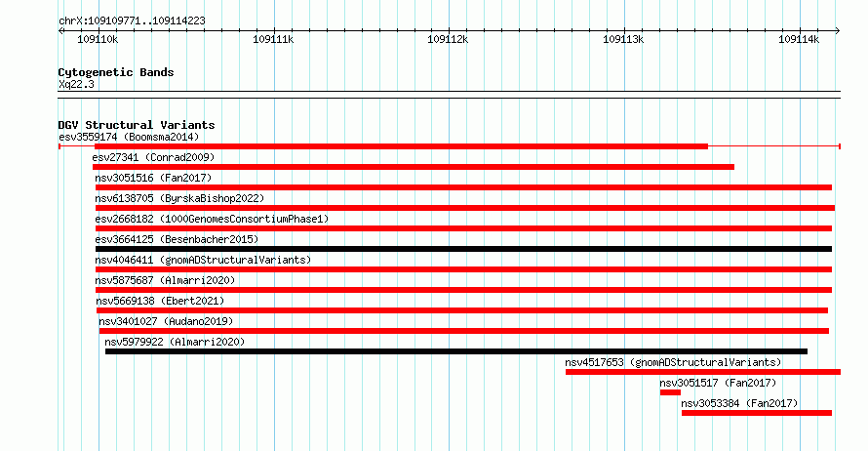
Task: Open the esv3664125 (Besenbacher2015) label
Action: [178, 239]
